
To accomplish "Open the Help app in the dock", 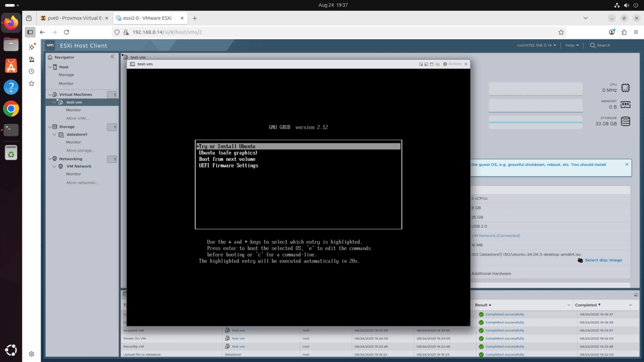I will (x=11, y=87).
